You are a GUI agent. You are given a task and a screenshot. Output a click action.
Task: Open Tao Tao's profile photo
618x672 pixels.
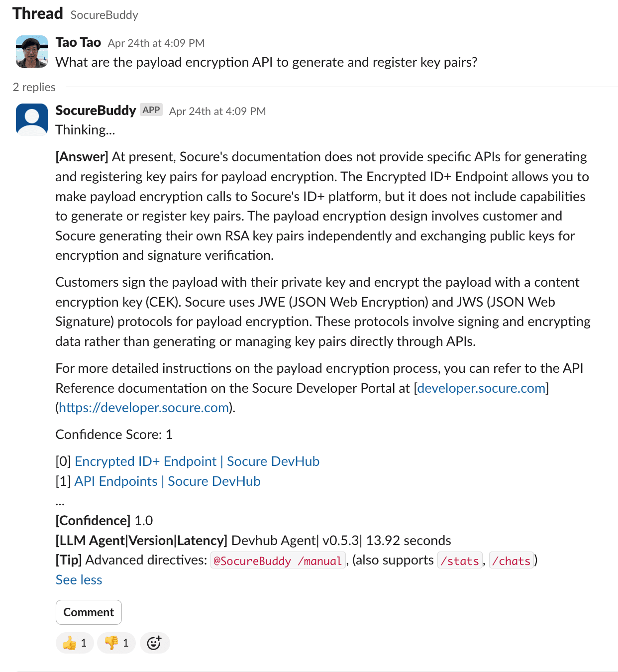32,51
